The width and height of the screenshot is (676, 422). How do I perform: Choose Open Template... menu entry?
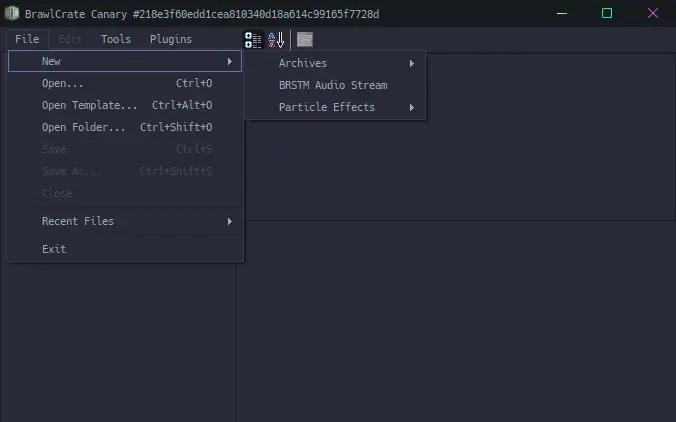pos(125,105)
